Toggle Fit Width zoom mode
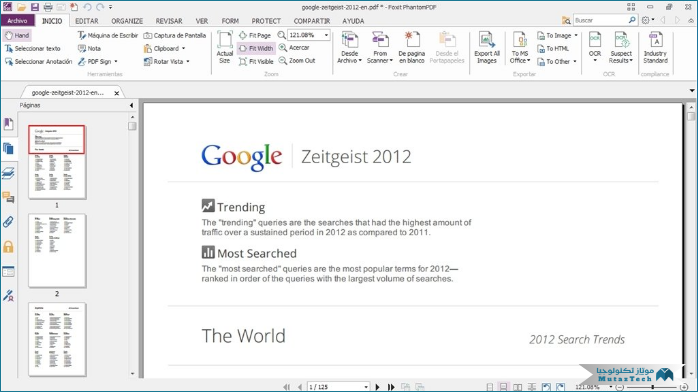Viewport: 698px width, 392px height. click(256, 48)
